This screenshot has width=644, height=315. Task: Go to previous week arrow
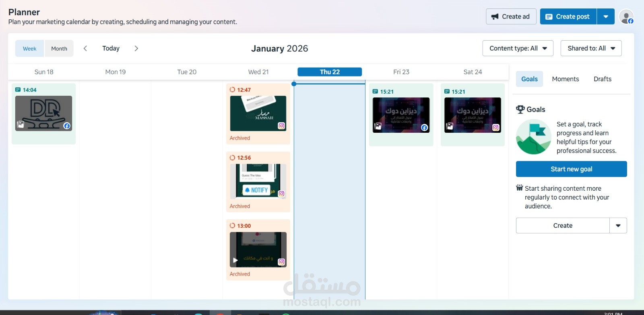pyautogui.click(x=85, y=48)
